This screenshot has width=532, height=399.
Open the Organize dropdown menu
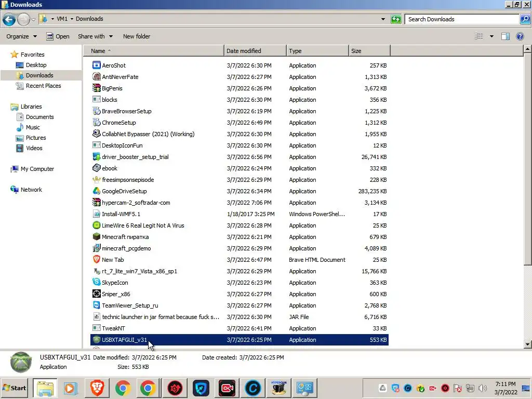(x=21, y=36)
